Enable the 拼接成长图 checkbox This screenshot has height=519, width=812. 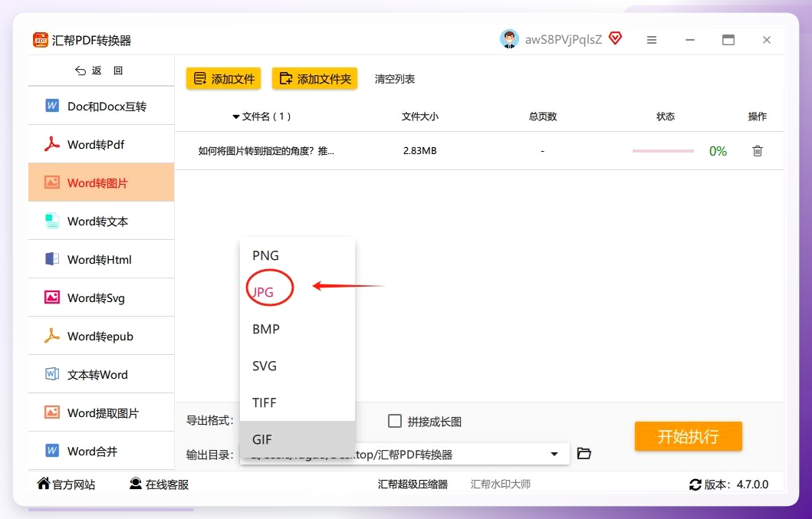pos(395,421)
